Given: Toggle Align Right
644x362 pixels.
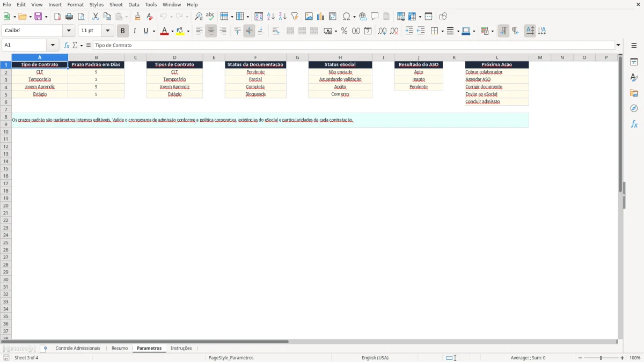Looking at the screenshot, I should click(223, 31).
